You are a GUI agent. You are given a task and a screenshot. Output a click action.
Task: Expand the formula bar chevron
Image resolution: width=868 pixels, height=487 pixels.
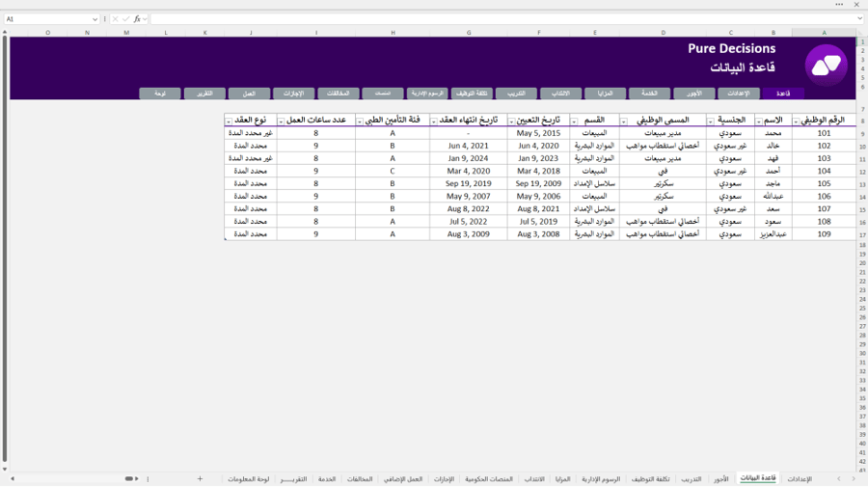point(859,19)
